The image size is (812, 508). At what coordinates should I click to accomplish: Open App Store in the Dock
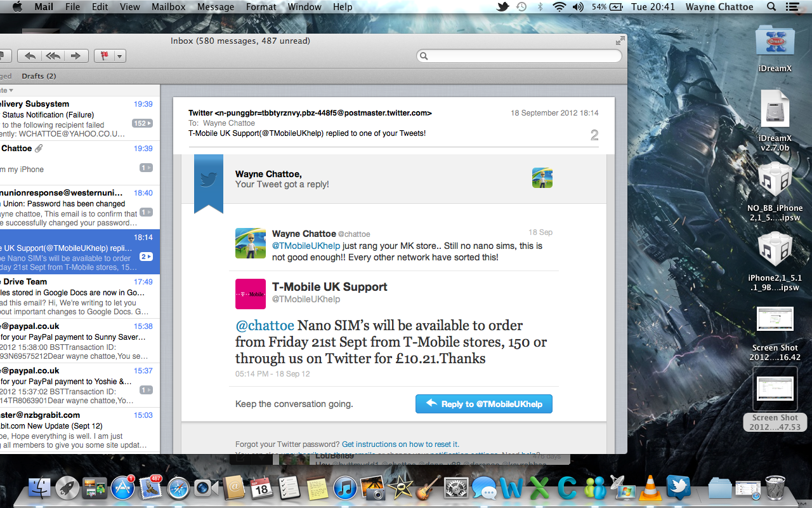122,488
